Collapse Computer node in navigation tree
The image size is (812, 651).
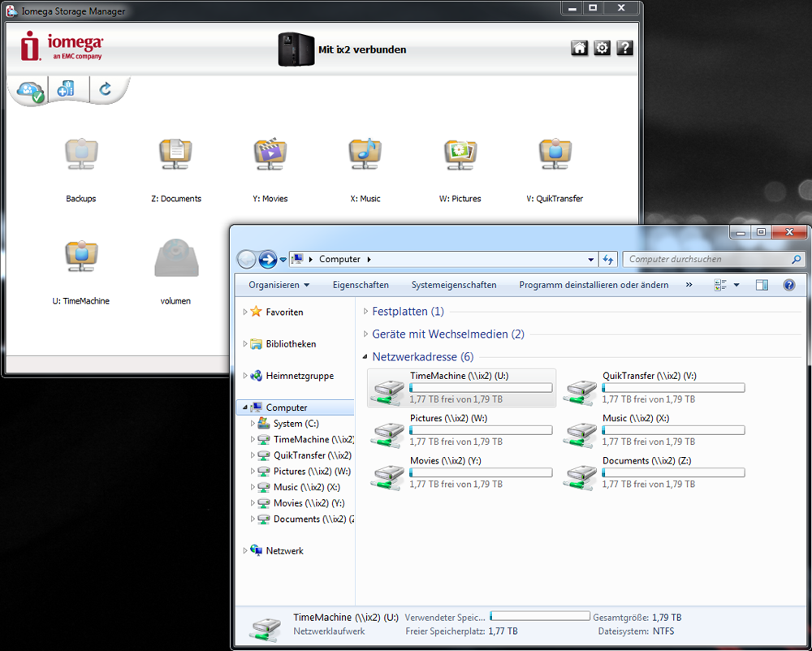click(245, 407)
